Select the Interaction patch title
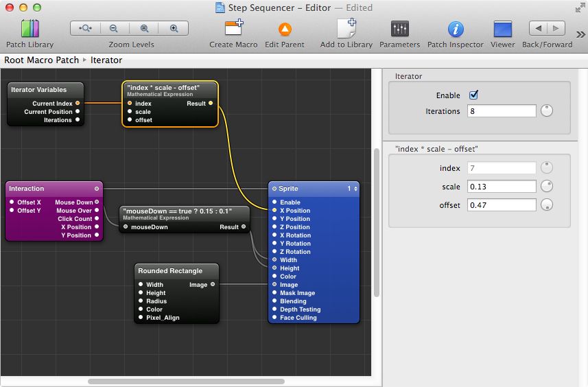 [26, 189]
